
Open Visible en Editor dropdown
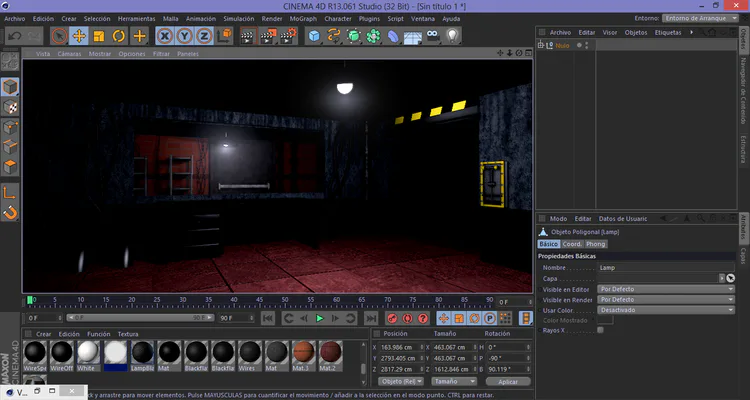[666, 289]
